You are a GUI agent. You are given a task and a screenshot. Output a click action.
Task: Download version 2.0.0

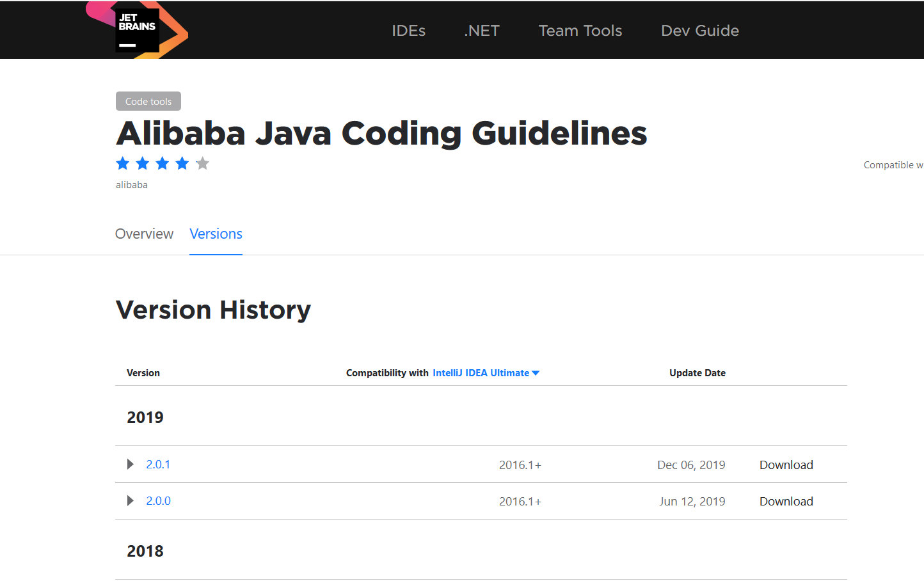(x=786, y=502)
